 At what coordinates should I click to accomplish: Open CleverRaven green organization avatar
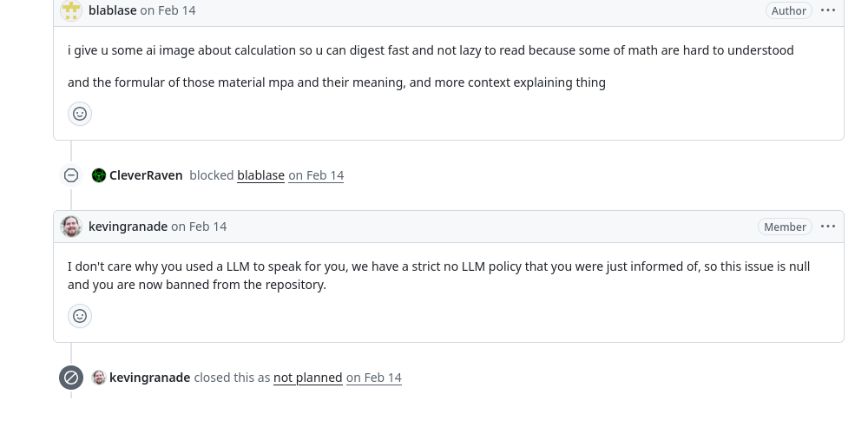pos(99,175)
